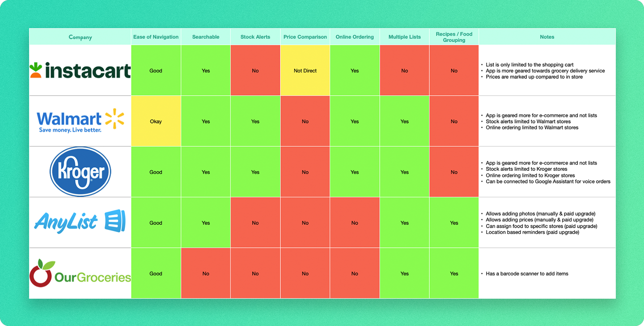
Task: Click note 'Allows adding photos (manually & paid upgrade)'
Action: click(541, 214)
